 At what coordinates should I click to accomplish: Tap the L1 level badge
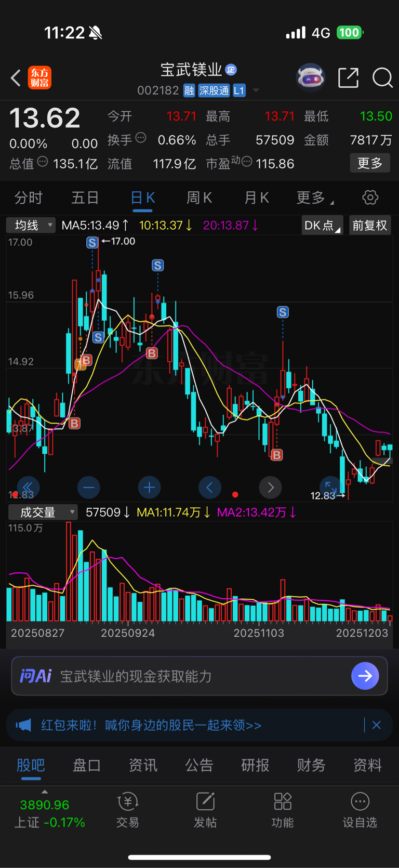(239, 90)
